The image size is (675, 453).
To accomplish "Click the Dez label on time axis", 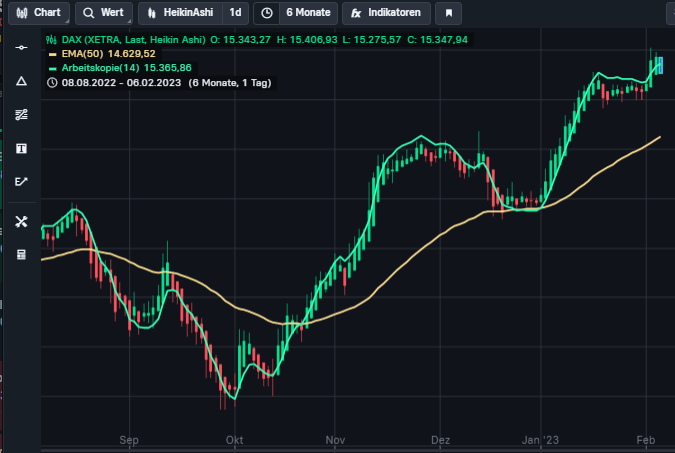I will (x=440, y=440).
